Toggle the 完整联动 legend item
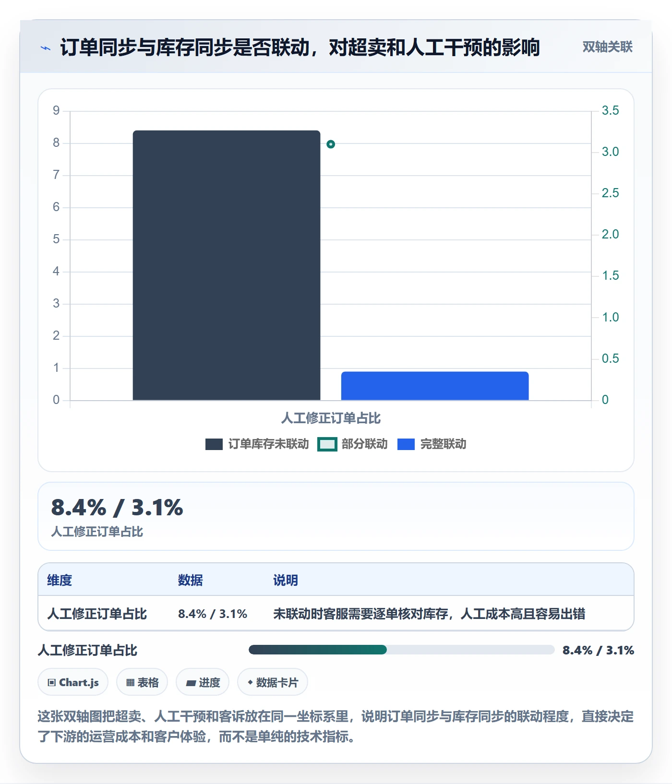Viewport: 672px width, 784px height. point(432,444)
